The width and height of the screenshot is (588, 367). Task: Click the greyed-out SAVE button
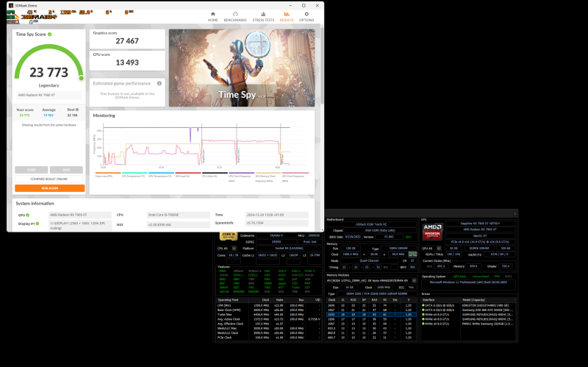(66, 170)
